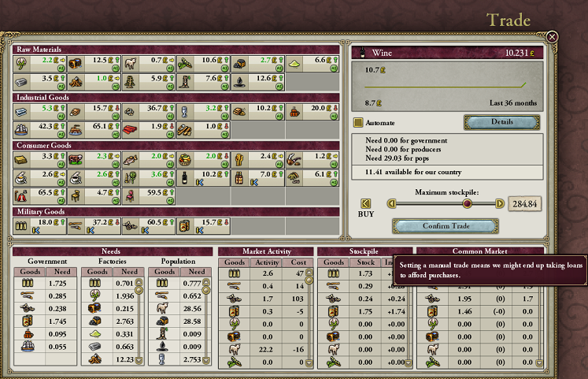This screenshot has width=588, height=379.
Task: Click the Maximum stockpile slider knob
Action: pyautogui.click(x=467, y=203)
